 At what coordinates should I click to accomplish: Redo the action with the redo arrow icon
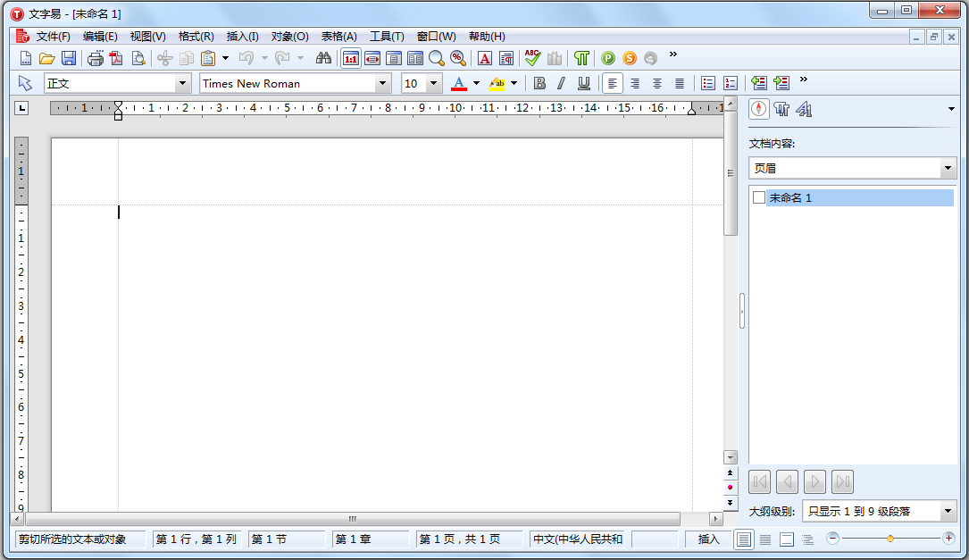(x=282, y=58)
